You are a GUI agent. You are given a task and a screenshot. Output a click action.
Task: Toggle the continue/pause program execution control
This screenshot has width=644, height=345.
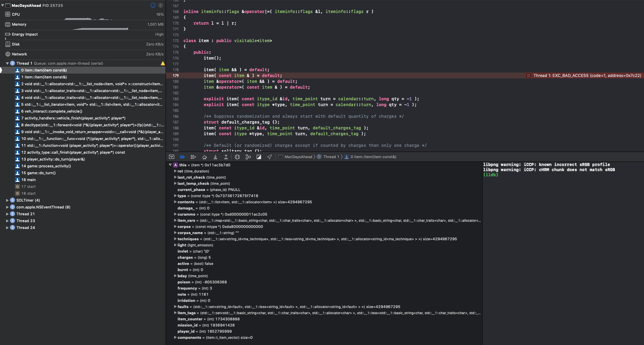pyautogui.click(x=193, y=157)
